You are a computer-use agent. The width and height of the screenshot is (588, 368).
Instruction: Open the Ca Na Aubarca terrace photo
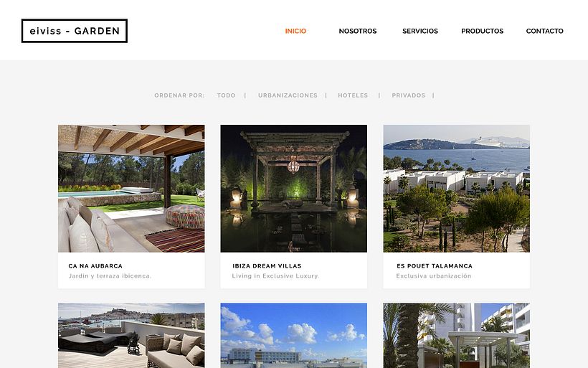(x=131, y=189)
